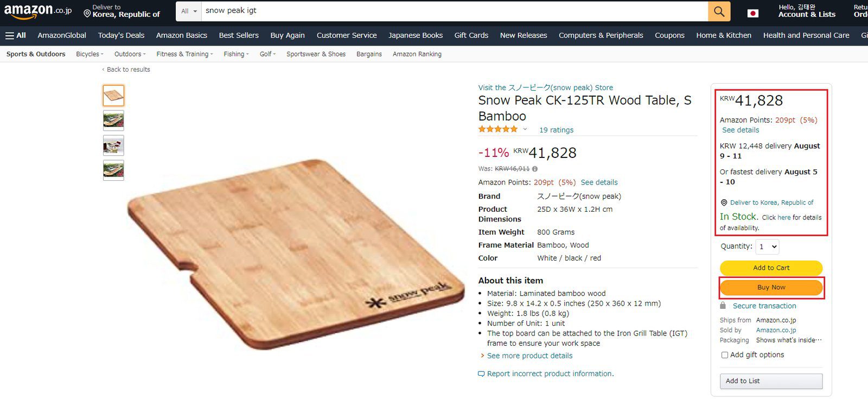Click the report incorrect information speech icon
This screenshot has width=868, height=399.
click(x=481, y=374)
